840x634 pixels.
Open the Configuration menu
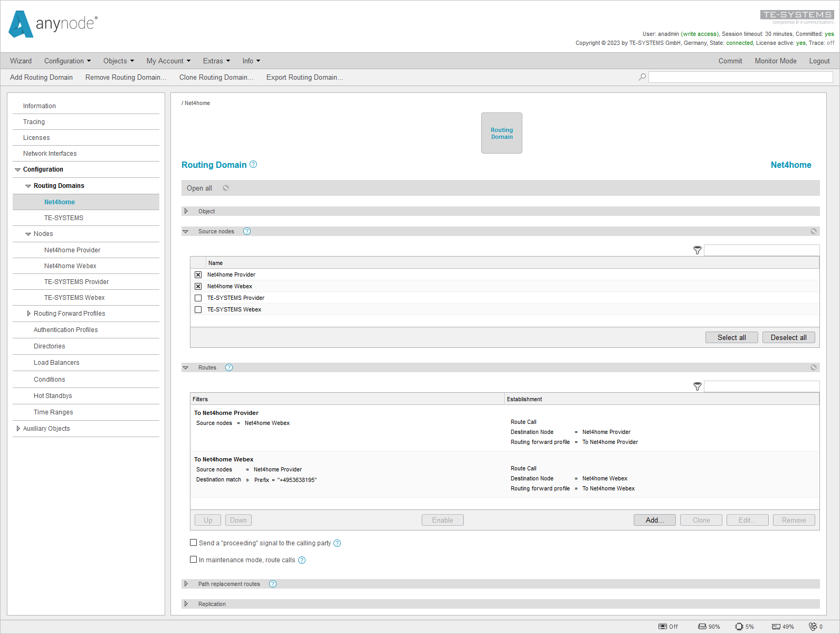[68, 61]
